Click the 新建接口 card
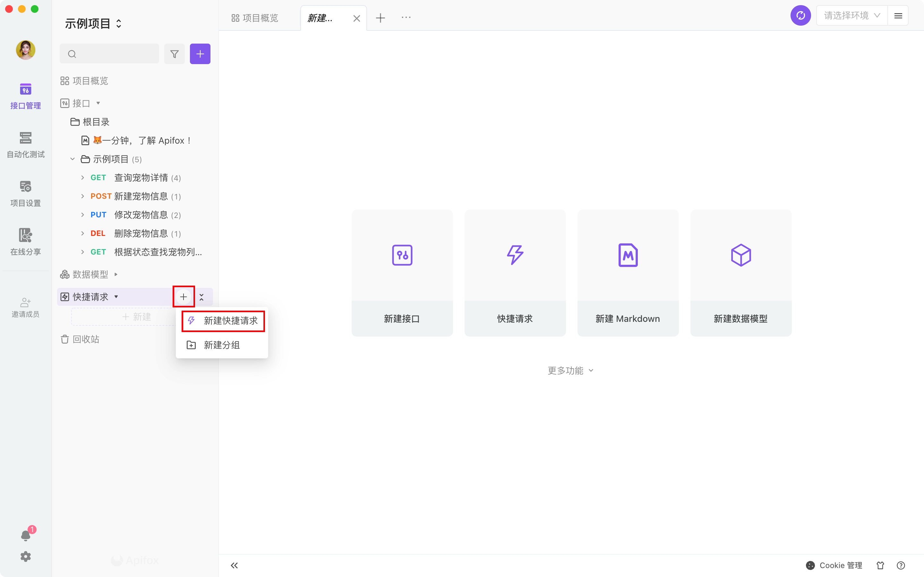Image resolution: width=924 pixels, height=577 pixels. click(402, 272)
